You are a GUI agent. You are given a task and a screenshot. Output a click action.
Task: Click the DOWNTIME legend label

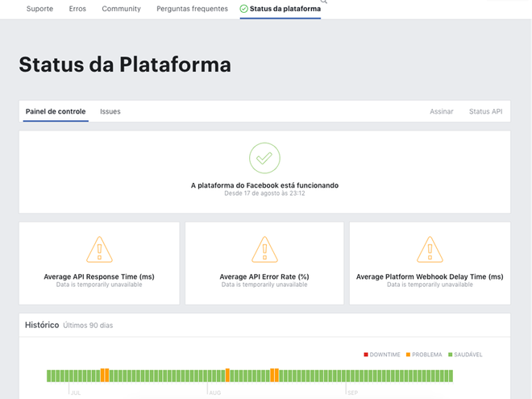(x=384, y=355)
